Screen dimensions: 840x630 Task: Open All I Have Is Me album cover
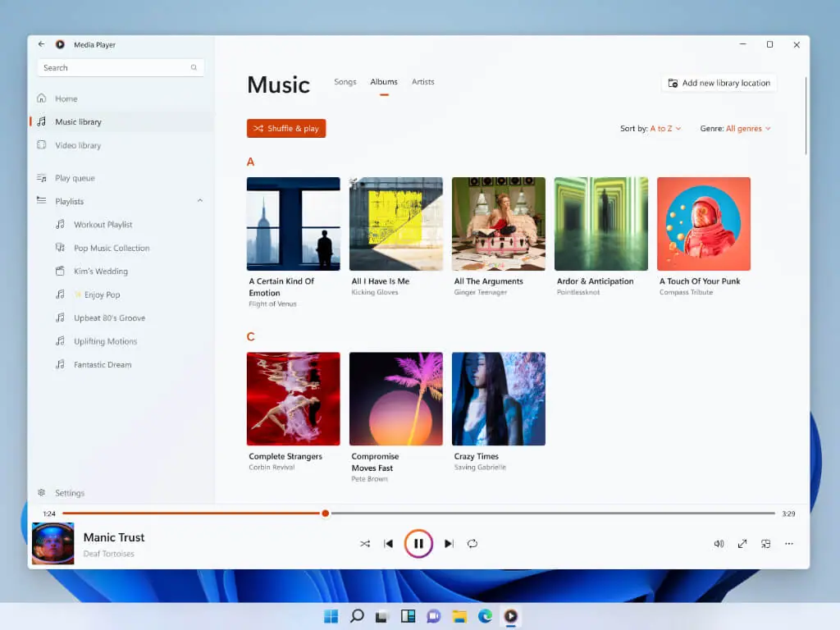(x=396, y=224)
